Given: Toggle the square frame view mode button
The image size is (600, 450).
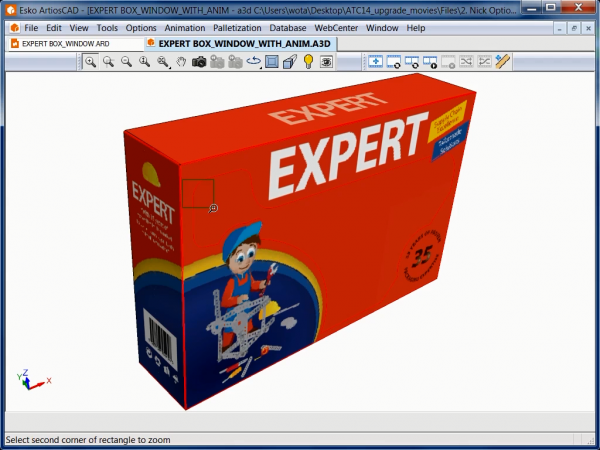Looking at the screenshot, I should pyautogui.click(x=272, y=62).
